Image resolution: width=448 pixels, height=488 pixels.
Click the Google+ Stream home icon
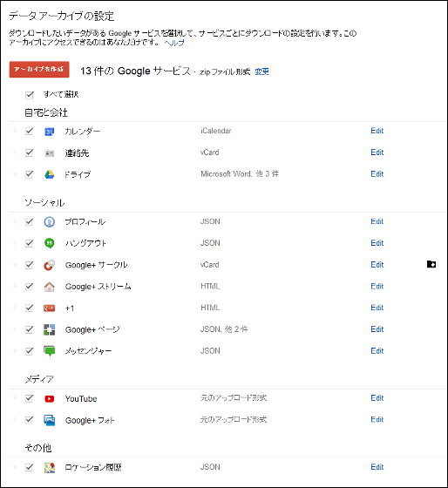pos(49,287)
